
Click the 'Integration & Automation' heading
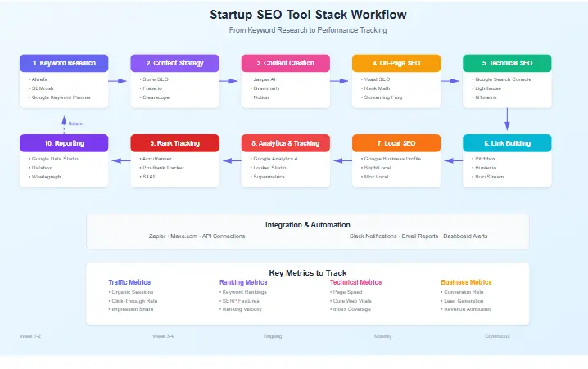pos(307,225)
